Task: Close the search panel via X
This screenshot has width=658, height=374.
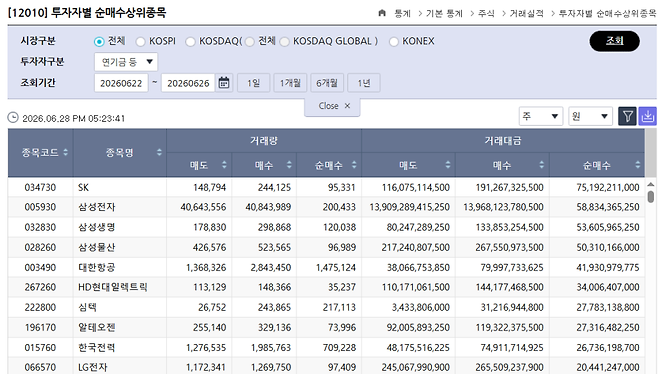Action: coord(347,106)
